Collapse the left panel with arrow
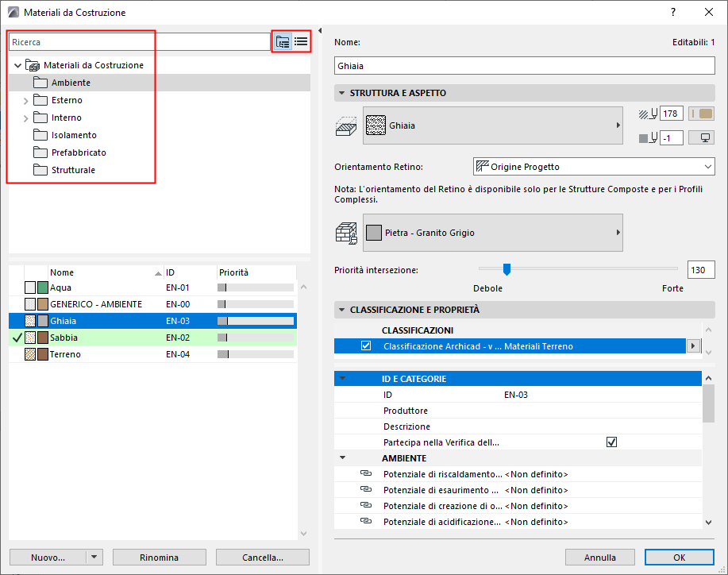 320,31
